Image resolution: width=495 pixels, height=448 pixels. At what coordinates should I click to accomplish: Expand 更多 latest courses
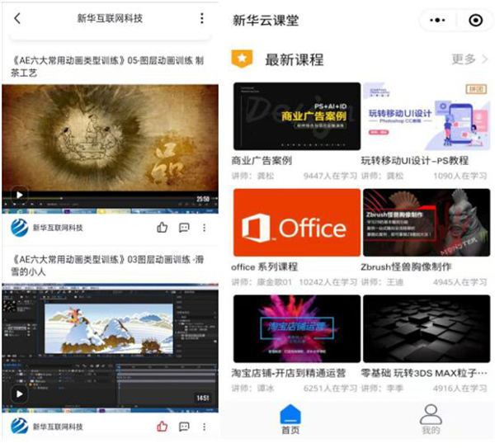tap(469, 59)
